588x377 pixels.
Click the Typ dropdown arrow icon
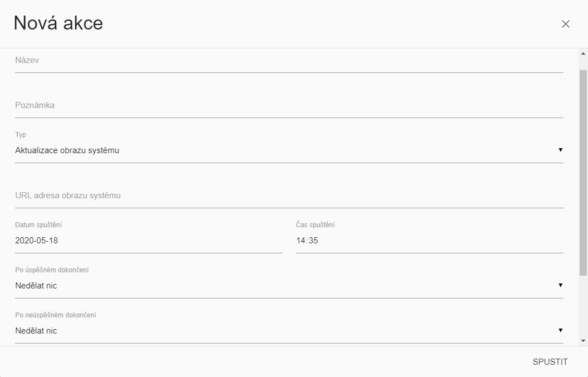coord(560,150)
